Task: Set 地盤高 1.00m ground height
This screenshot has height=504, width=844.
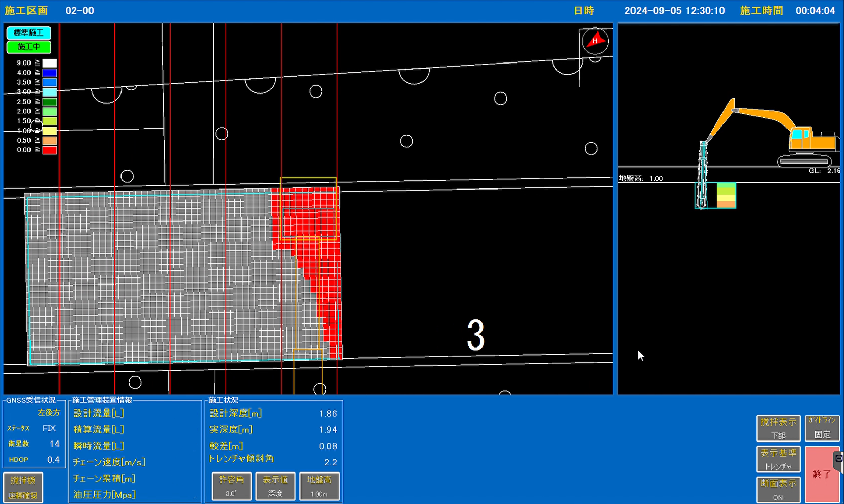Action: 319,486
